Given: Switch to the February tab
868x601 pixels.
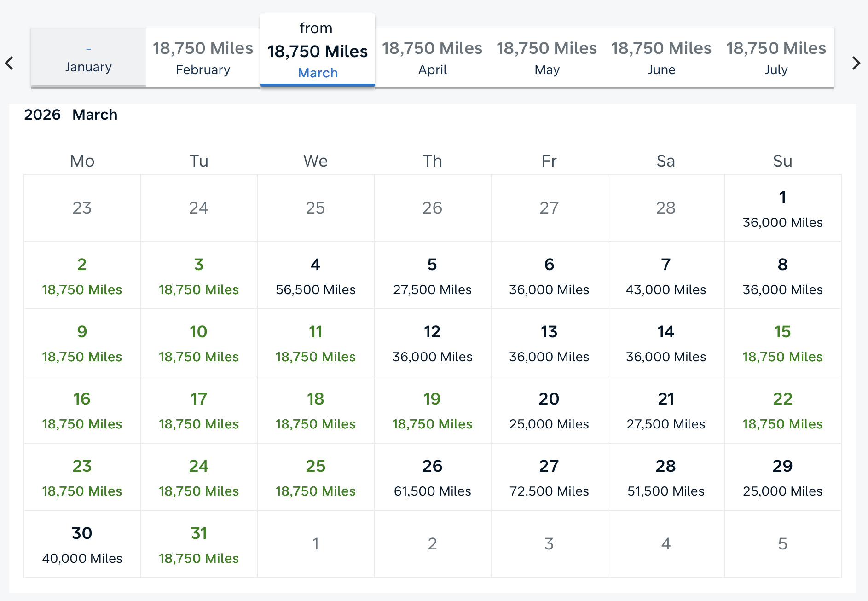Looking at the screenshot, I should point(203,58).
